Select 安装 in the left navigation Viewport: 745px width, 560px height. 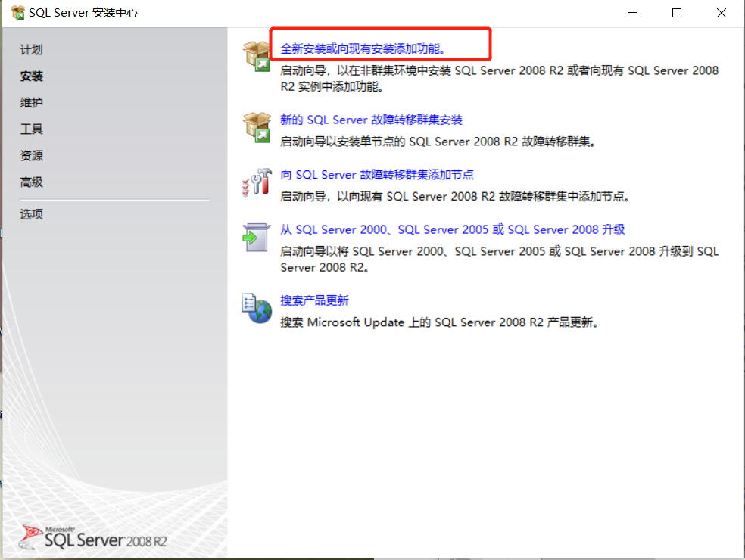31,76
